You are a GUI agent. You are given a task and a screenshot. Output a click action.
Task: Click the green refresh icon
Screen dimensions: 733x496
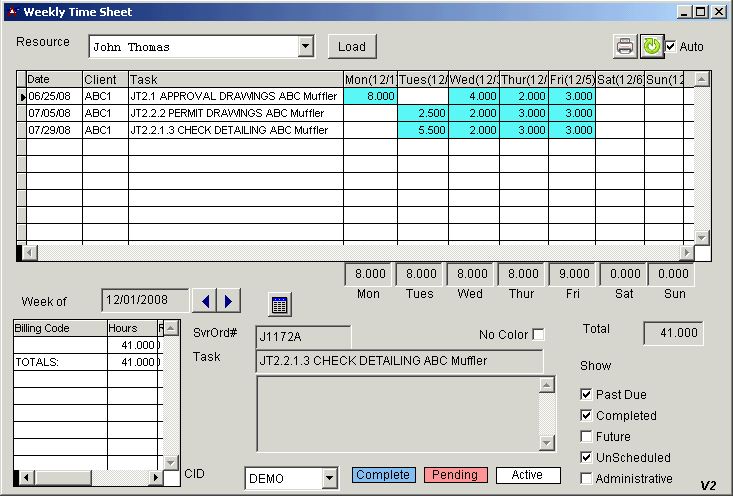pos(651,46)
